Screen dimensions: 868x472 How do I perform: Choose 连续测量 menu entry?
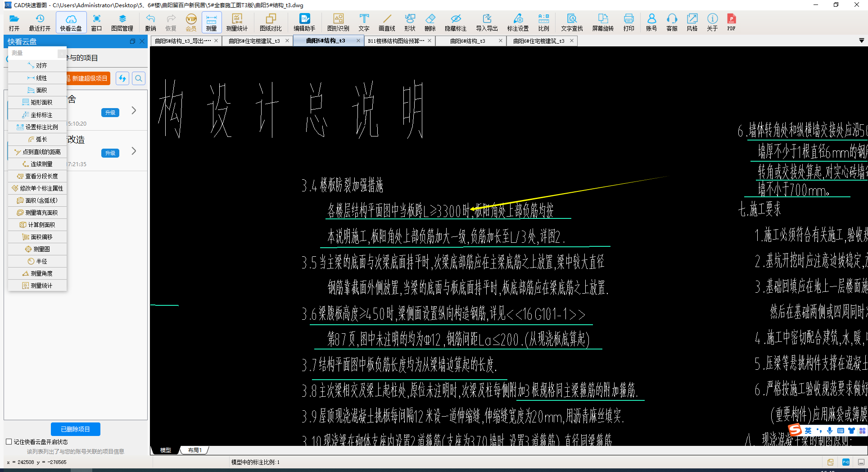[x=37, y=164]
